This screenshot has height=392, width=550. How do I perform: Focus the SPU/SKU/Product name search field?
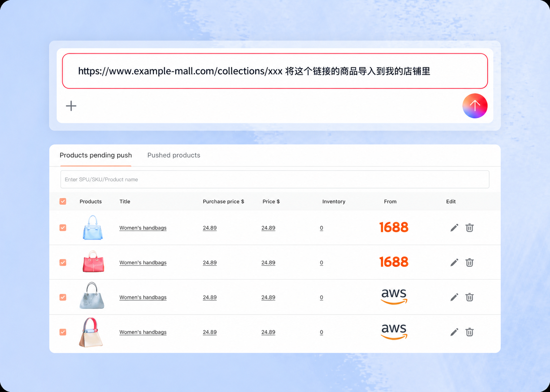click(x=275, y=180)
